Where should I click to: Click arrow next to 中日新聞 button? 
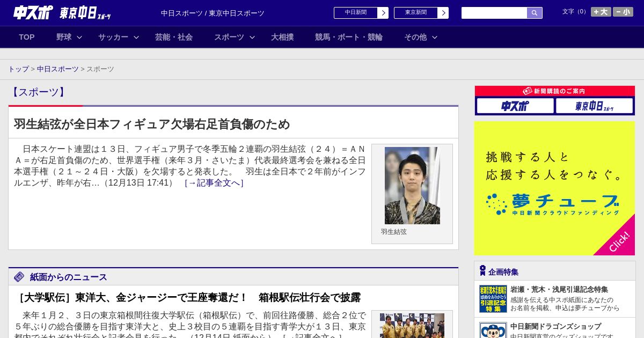[x=383, y=13]
